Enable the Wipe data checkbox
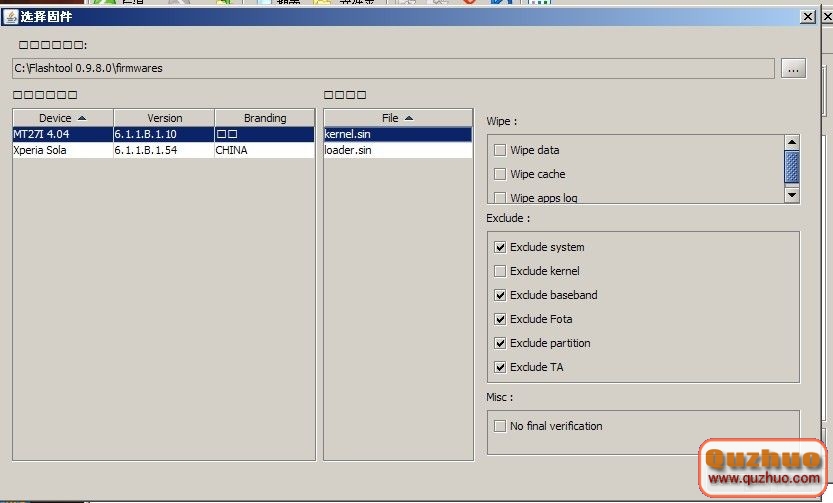The image size is (833, 503). point(500,150)
